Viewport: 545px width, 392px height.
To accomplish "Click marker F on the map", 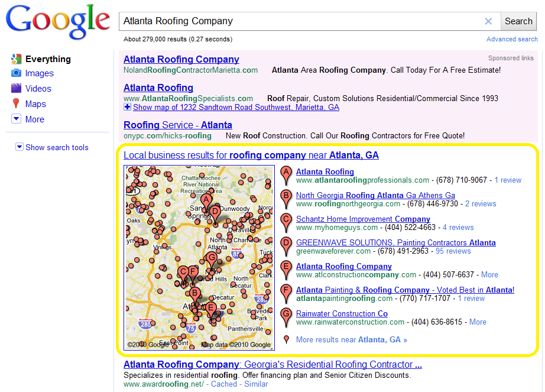I will click(x=193, y=274).
